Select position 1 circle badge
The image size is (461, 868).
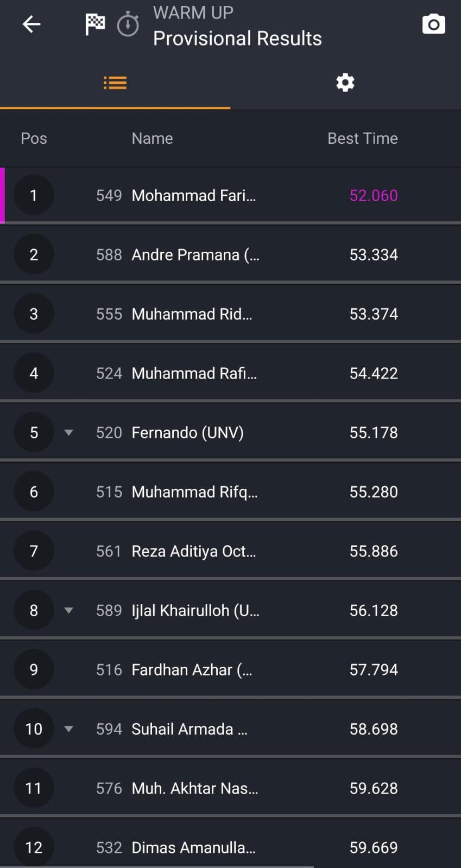click(34, 195)
